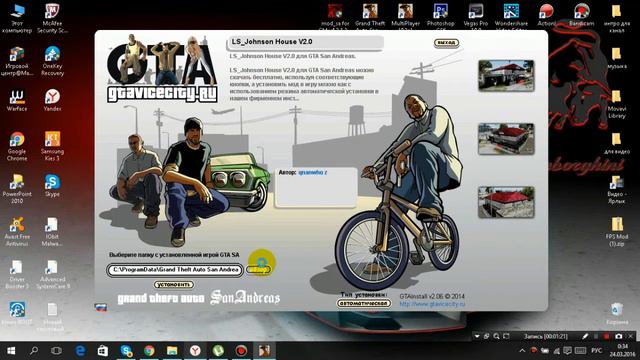Open the IObit Malware desktop icon
Viewport: 640px width, 360px height.
pos(52,232)
